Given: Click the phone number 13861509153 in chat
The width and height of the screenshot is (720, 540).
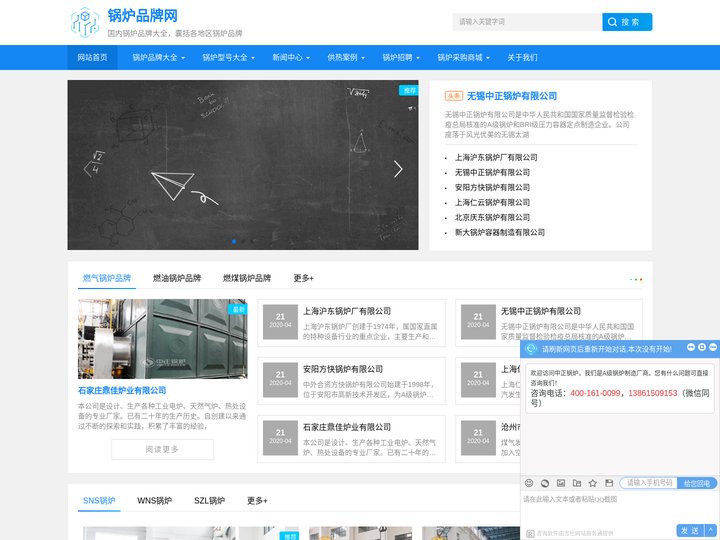Looking at the screenshot, I should [x=652, y=393].
